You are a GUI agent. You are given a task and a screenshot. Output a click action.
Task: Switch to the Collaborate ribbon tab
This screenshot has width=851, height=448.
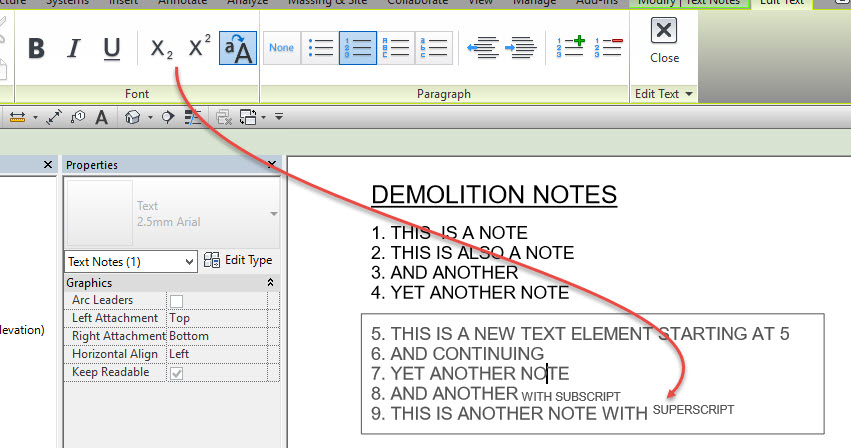pyautogui.click(x=417, y=2)
